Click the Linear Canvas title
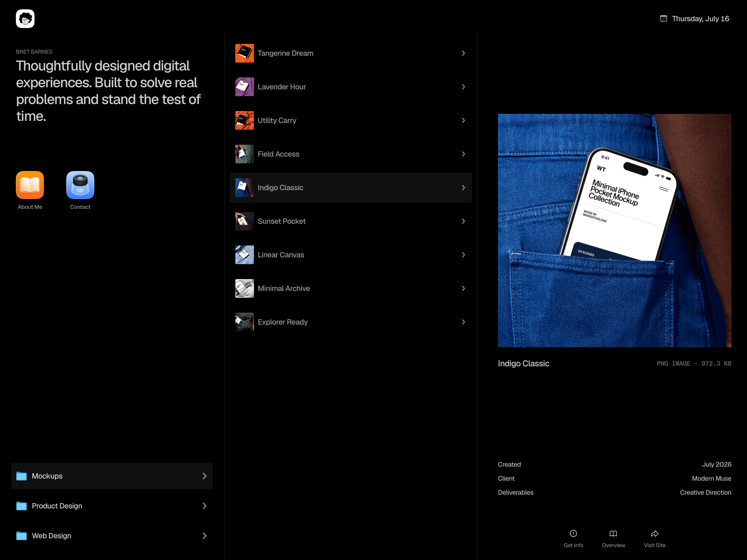Image resolution: width=747 pixels, height=560 pixels. [281, 255]
